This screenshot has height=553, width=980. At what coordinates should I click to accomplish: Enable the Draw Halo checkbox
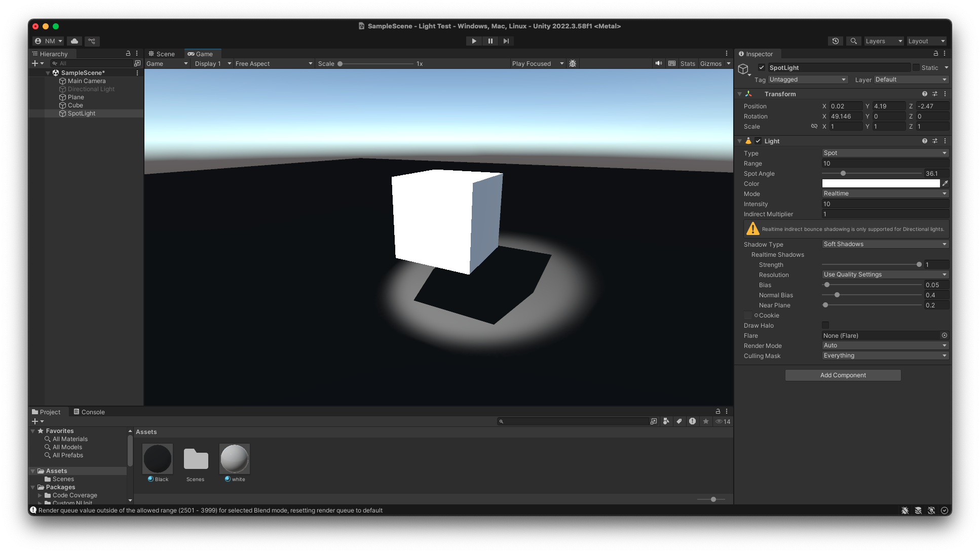coord(825,326)
